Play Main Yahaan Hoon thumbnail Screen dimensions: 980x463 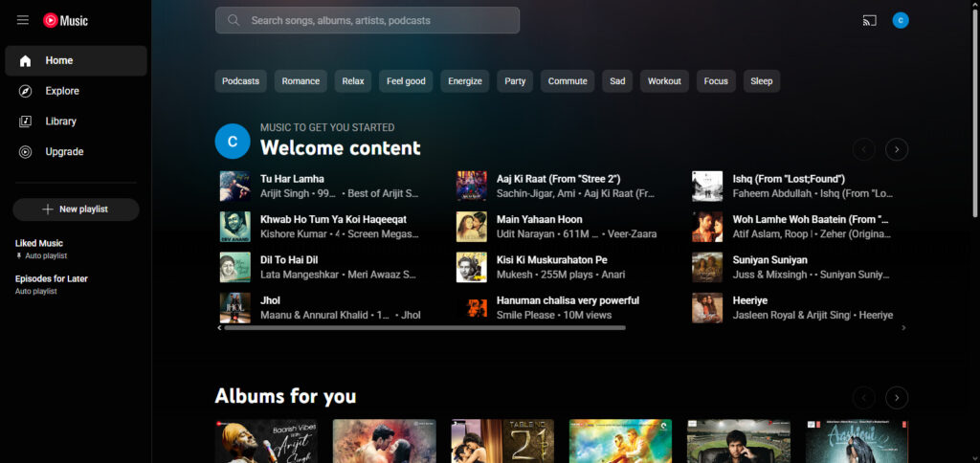tap(471, 227)
